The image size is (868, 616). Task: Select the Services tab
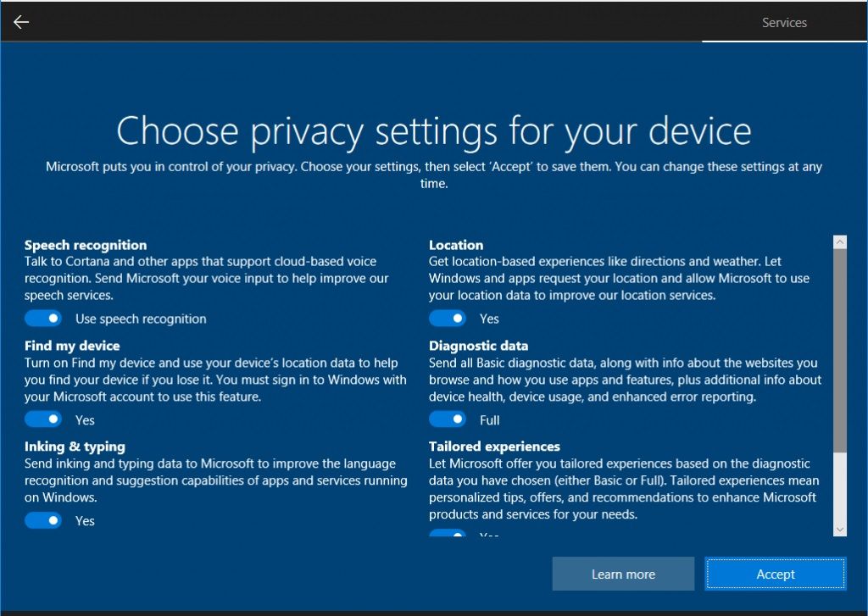point(783,23)
